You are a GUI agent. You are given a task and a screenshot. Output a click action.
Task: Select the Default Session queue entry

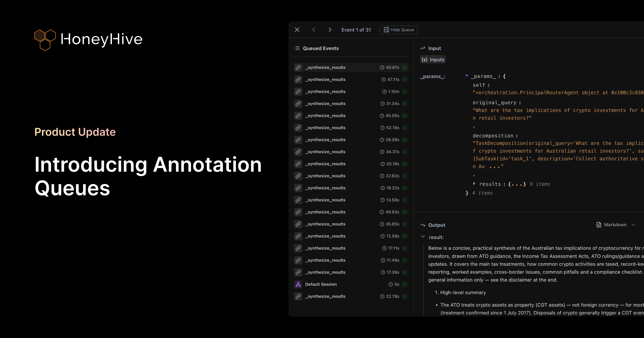[x=321, y=284]
